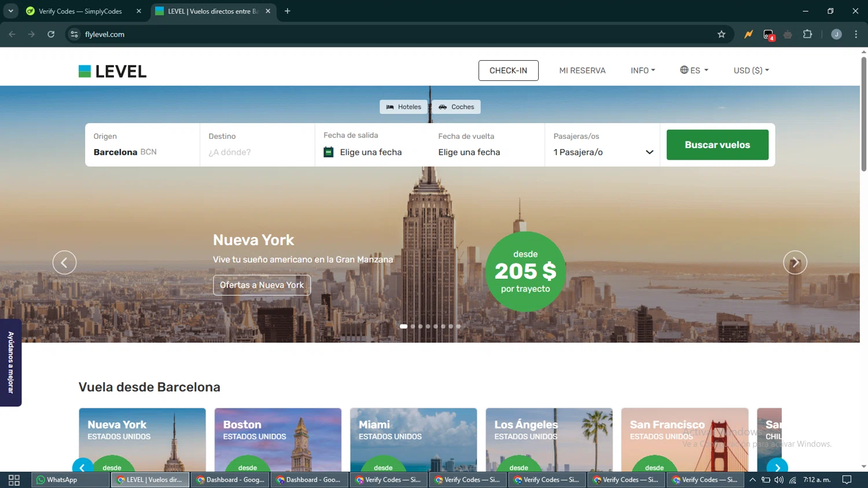Open the San Francisco destination card
The image size is (868, 488).
pyautogui.click(x=685, y=439)
